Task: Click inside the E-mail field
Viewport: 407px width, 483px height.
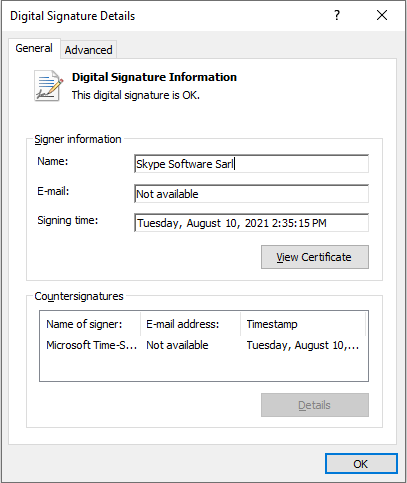Action: point(251,194)
